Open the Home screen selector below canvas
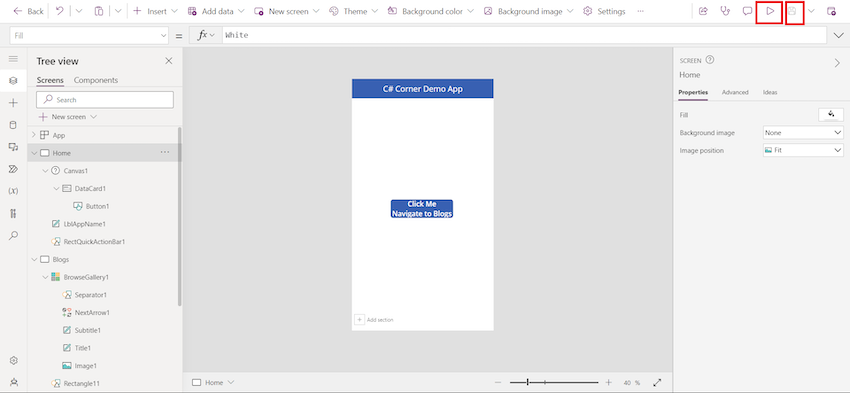 point(214,382)
